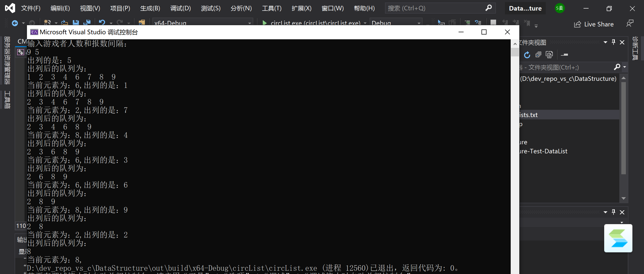
Task: Start circList.exe with the green play button
Action: pyautogui.click(x=265, y=23)
